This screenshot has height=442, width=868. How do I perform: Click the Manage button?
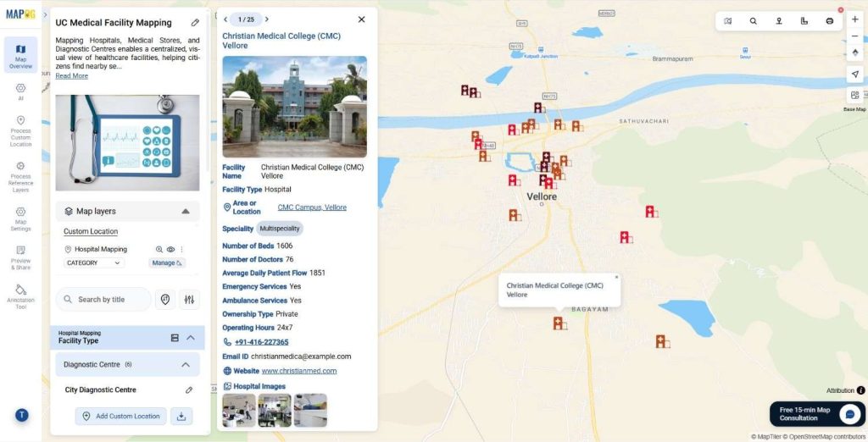[x=167, y=263]
